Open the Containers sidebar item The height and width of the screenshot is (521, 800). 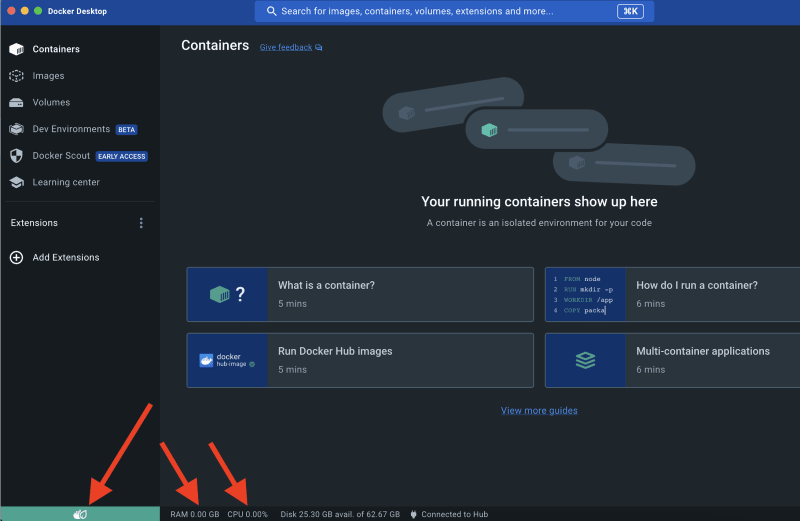point(80,49)
